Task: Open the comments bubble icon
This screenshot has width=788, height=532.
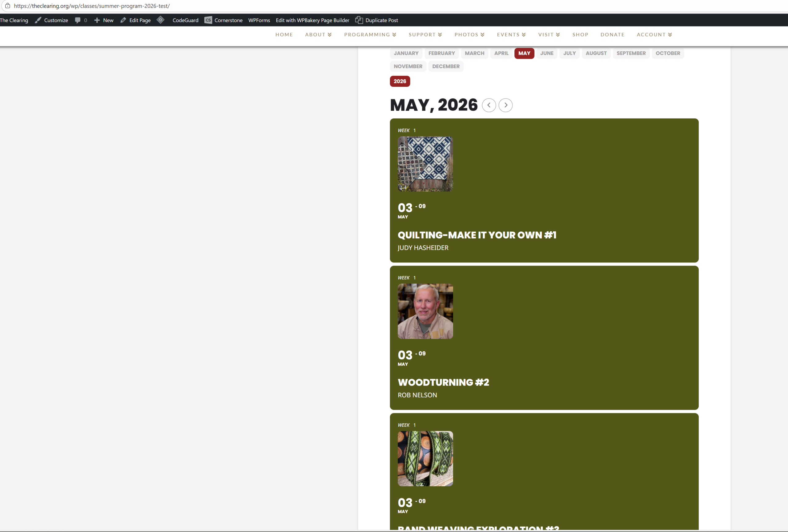Action: coord(78,20)
